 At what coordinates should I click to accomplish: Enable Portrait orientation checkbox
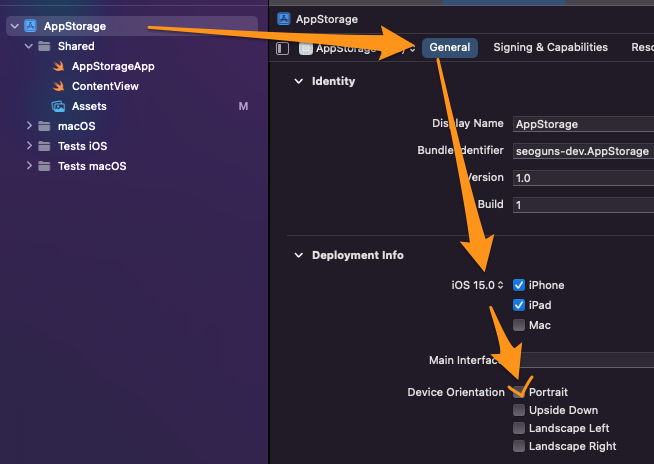519,392
